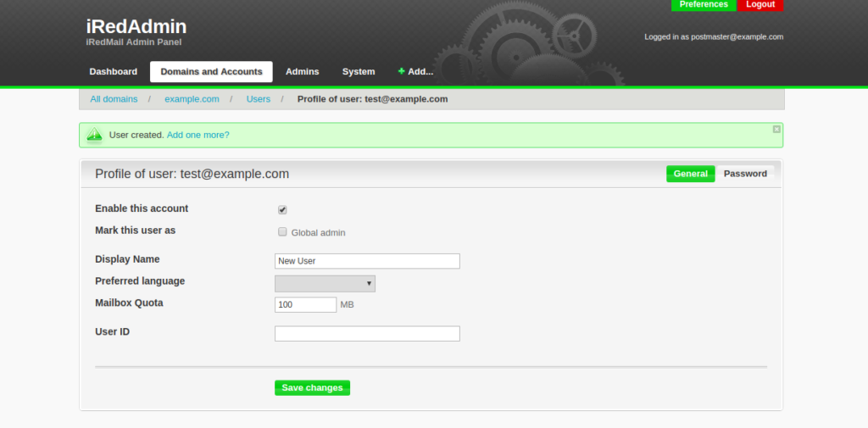Viewport: 868px width, 428px height.
Task: Click the Save changes button
Action: coord(312,388)
